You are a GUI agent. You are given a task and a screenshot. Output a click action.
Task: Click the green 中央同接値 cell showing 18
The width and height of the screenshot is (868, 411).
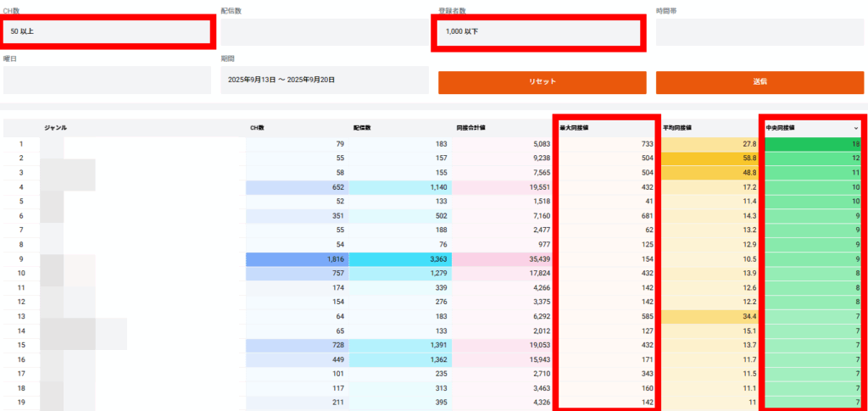pos(814,144)
